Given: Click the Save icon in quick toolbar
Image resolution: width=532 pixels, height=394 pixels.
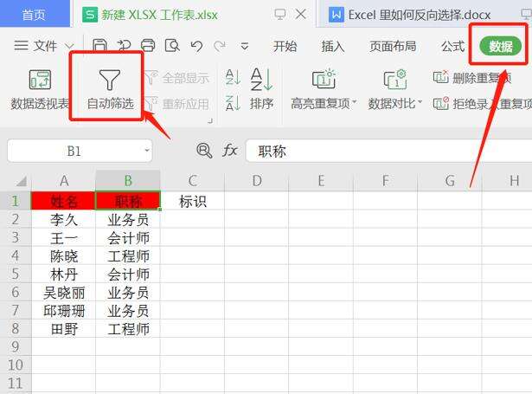Looking at the screenshot, I should pyautogui.click(x=99, y=45).
